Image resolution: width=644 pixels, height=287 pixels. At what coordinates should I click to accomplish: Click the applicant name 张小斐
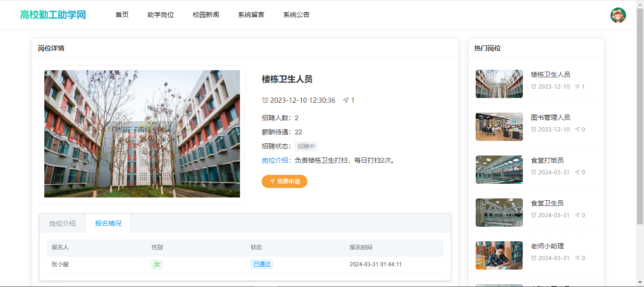[60, 264]
